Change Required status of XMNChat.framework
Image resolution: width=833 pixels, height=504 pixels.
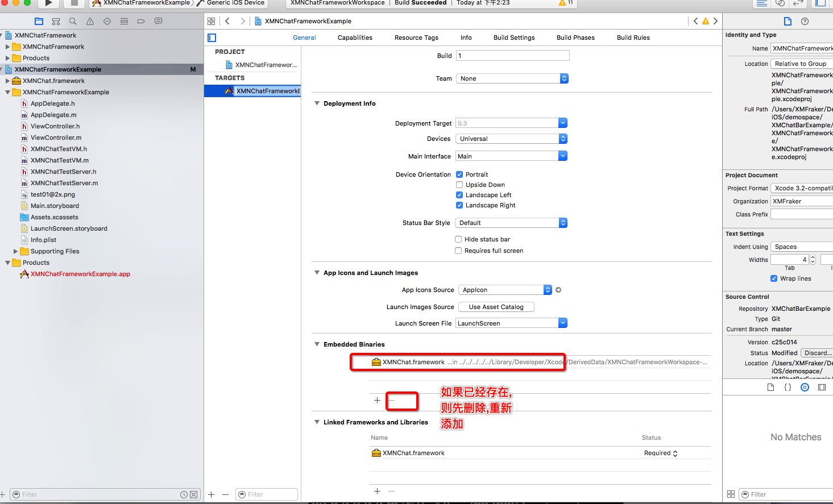(660, 453)
